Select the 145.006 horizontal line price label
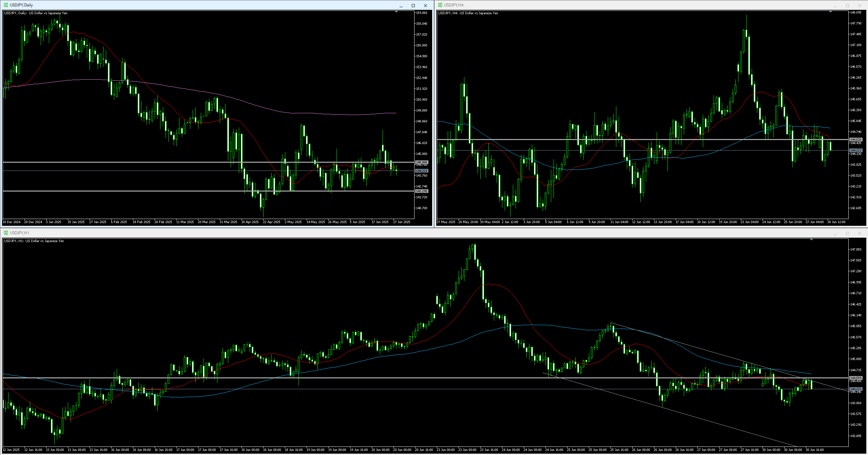This screenshot has width=868, height=455. 422,162
